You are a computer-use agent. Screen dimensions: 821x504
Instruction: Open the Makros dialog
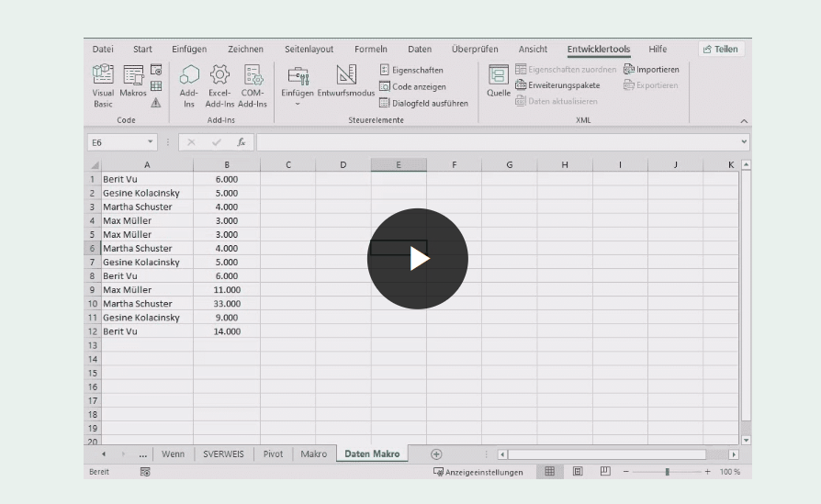pyautogui.click(x=133, y=81)
